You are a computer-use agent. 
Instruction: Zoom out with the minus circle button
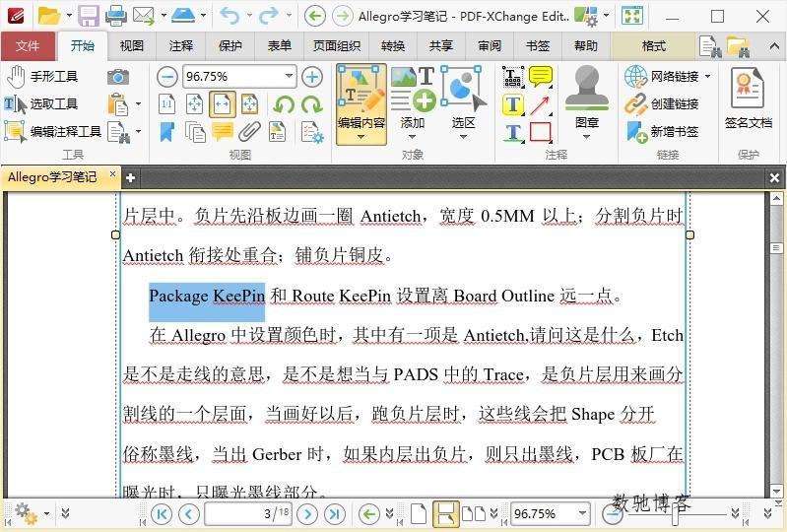pos(167,77)
